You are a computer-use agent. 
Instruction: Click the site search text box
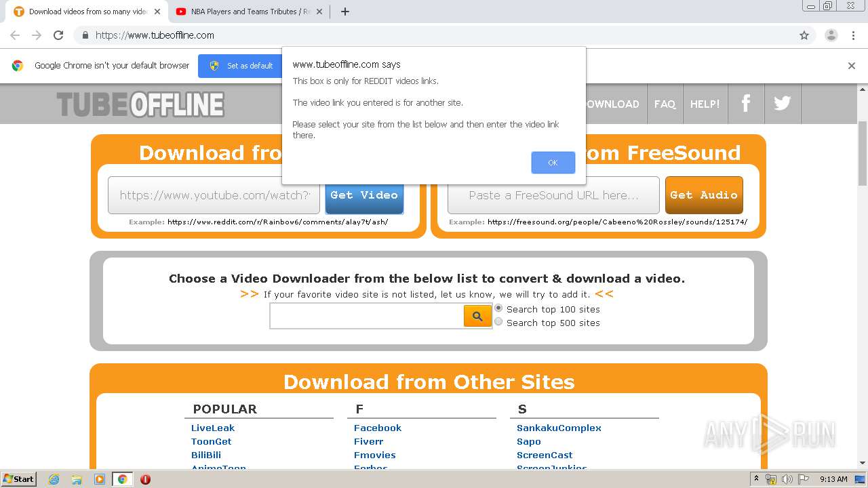(x=367, y=316)
